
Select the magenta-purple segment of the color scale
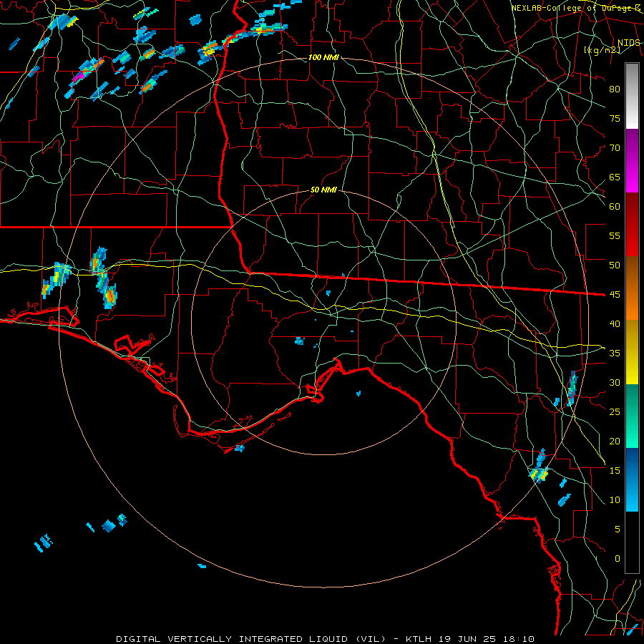coord(632,160)
